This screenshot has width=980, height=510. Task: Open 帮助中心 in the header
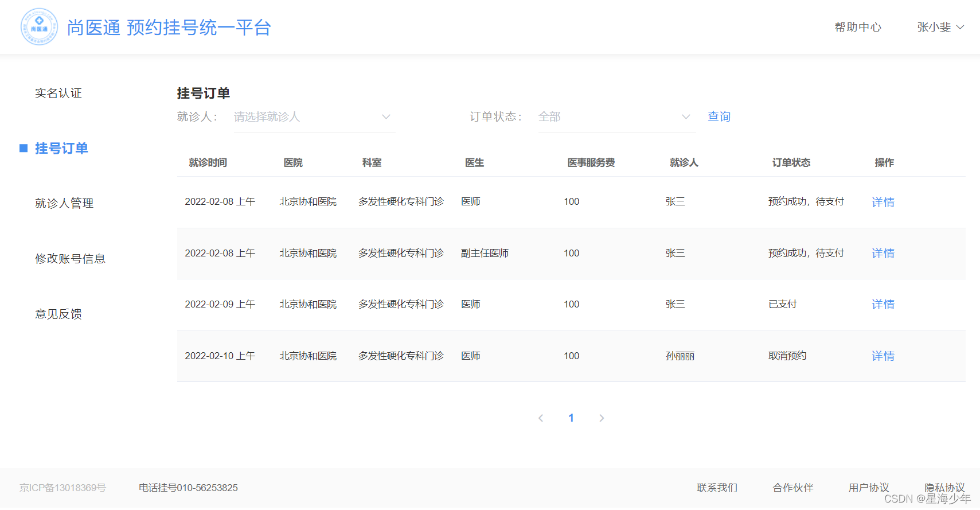pos(858,27)
